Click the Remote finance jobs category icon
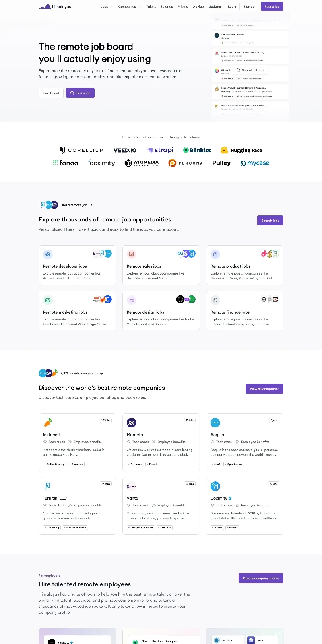Viewport: 322px width, 644px height. pyautogui.click(x=215, y=300)
